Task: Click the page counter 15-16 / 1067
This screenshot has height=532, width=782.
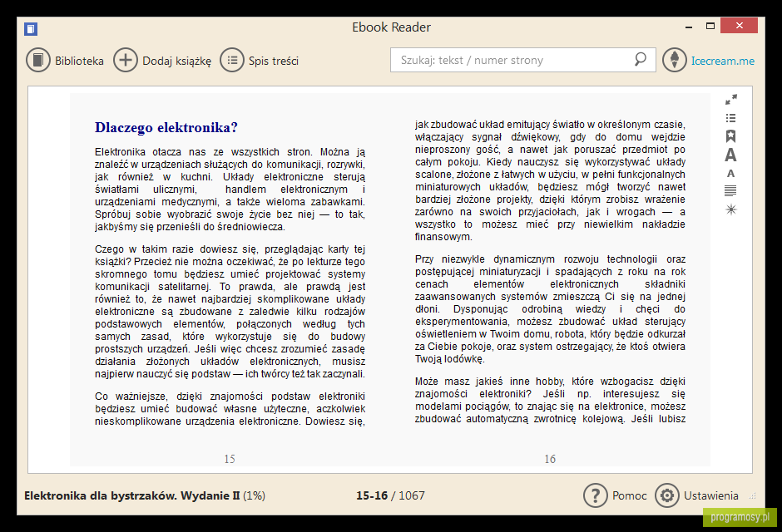Action: click(390, 495)
